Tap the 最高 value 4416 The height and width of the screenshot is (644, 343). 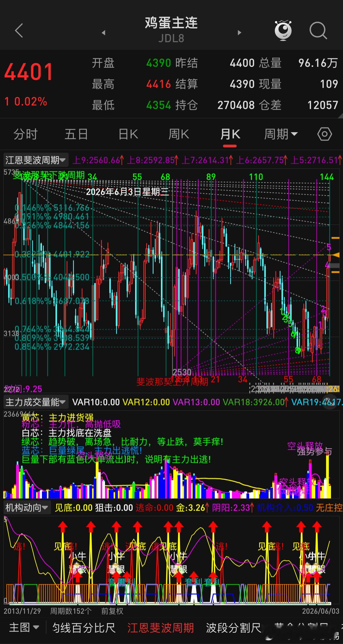pyautogui.click(x=159, y=84)
